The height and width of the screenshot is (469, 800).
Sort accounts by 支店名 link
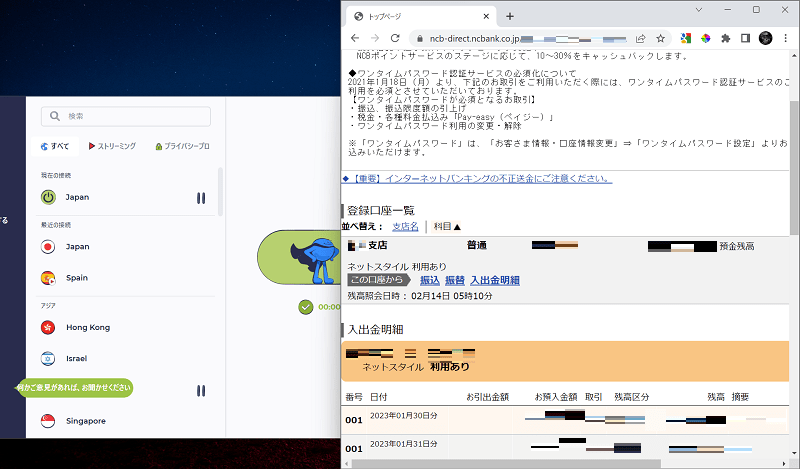click(x=405, y=226)
